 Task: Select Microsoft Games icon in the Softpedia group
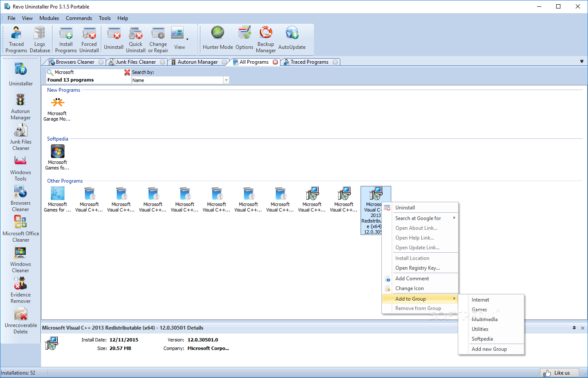pyautogui.click(x=57, y=158)
